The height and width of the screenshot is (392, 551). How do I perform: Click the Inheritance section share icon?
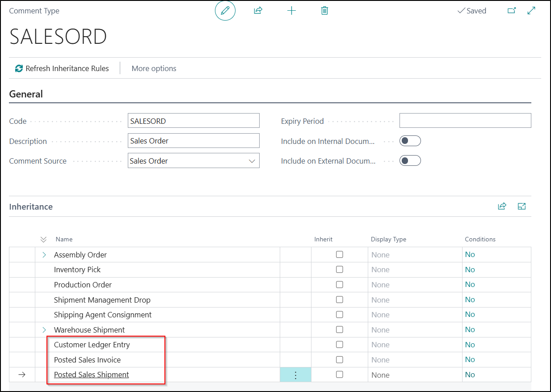pyautogui.click(x=502, y=206)
